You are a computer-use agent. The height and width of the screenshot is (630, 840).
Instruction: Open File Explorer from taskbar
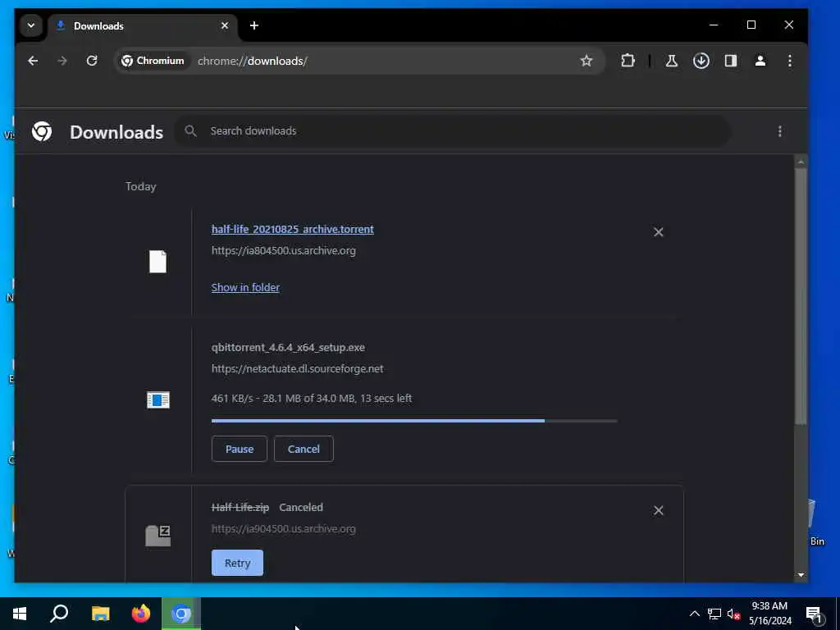(100, 614)
